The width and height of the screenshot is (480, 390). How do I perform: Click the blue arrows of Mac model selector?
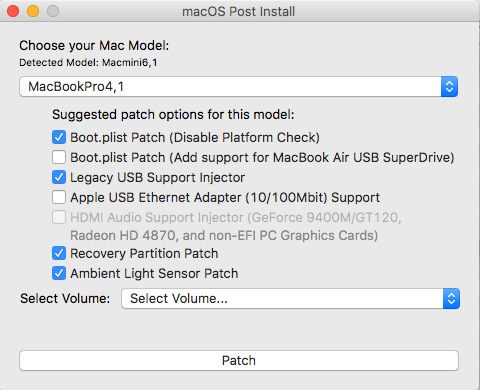pos(449,87)
